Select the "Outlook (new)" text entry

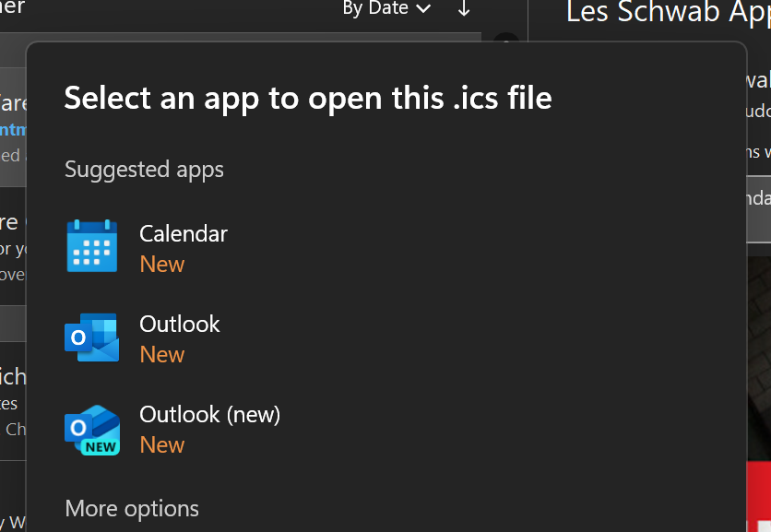coord(209,415)
